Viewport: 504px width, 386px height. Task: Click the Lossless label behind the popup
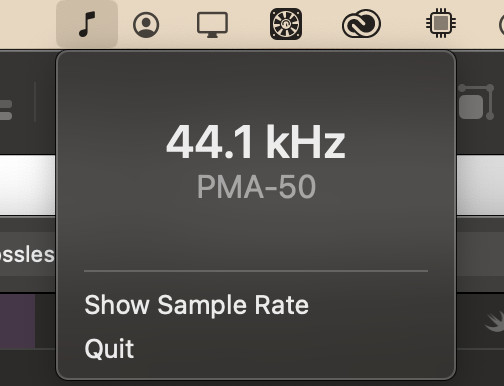point(27,255)
